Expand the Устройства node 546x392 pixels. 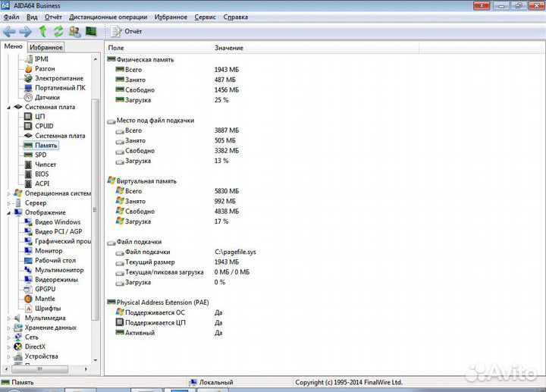tap(8, 356)
